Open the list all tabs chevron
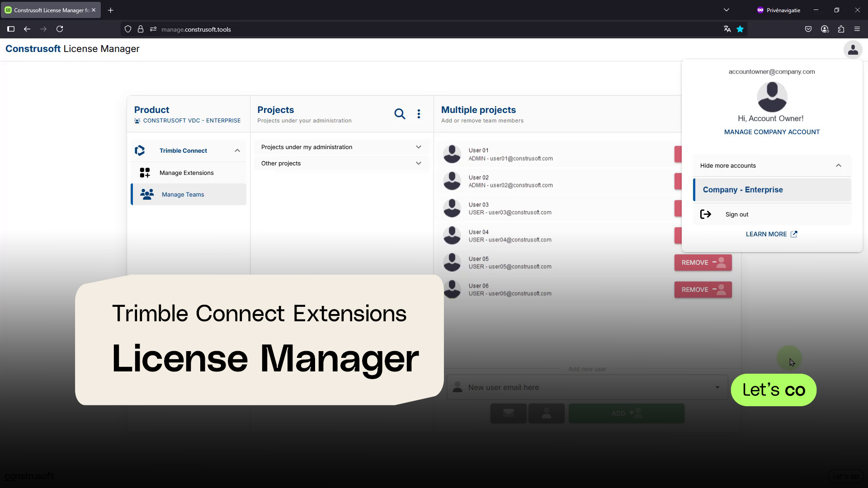 pyautogui.click(x=726, y=10)
